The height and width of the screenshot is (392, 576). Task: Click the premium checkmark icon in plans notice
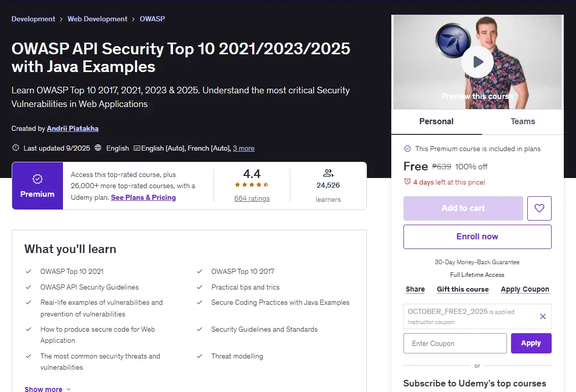point(408,149)
